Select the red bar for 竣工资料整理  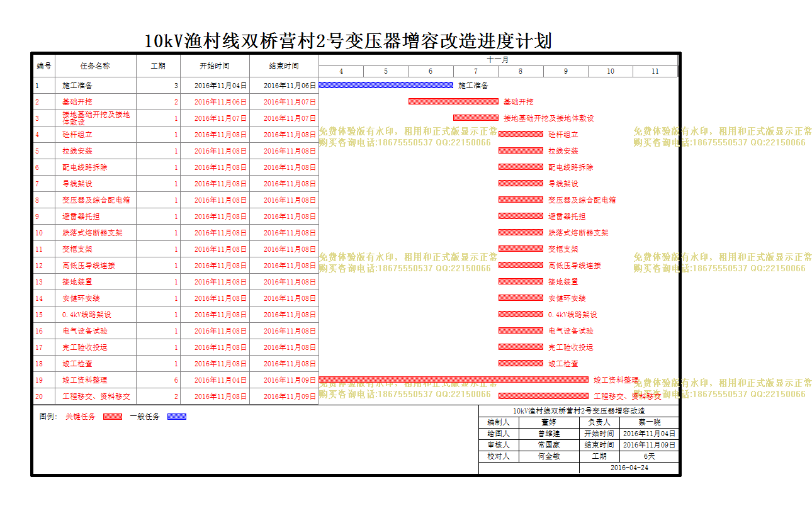click(454, 379)
